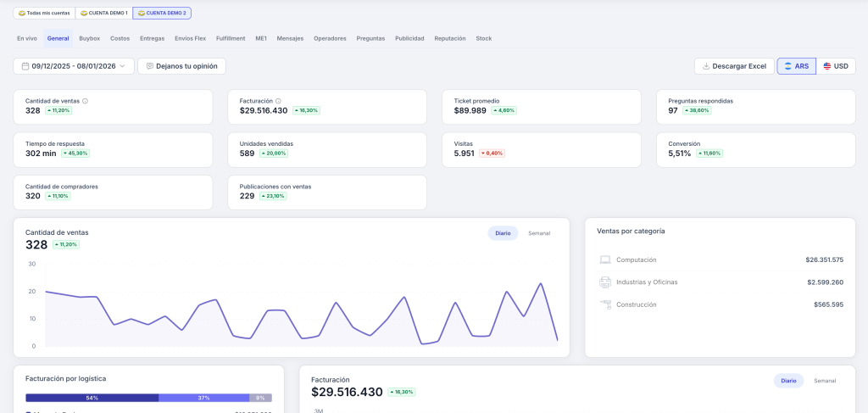This screenshot has height=413, width=868.
Task: Click the calendar icon in date range picker
Action: (x=25, y=66)
